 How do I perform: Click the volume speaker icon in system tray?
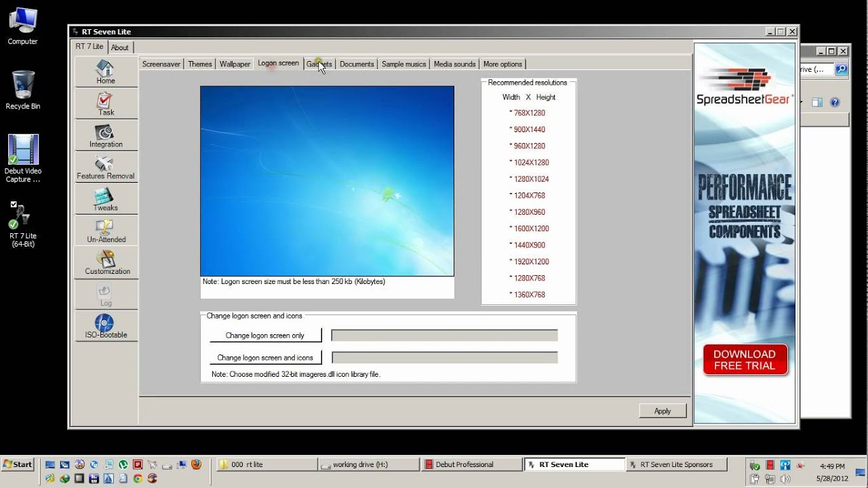pos(785,479)
